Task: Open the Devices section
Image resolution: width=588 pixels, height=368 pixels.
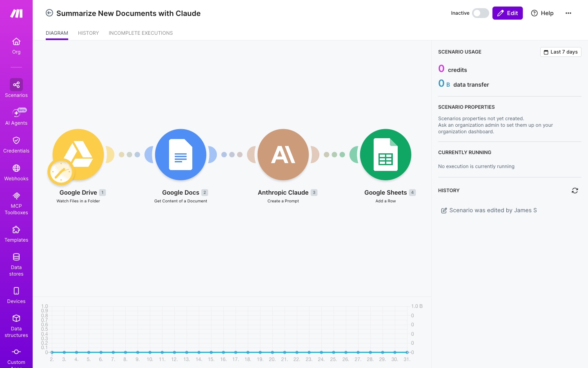Action: pyautogui.click(x=16, y=295)
